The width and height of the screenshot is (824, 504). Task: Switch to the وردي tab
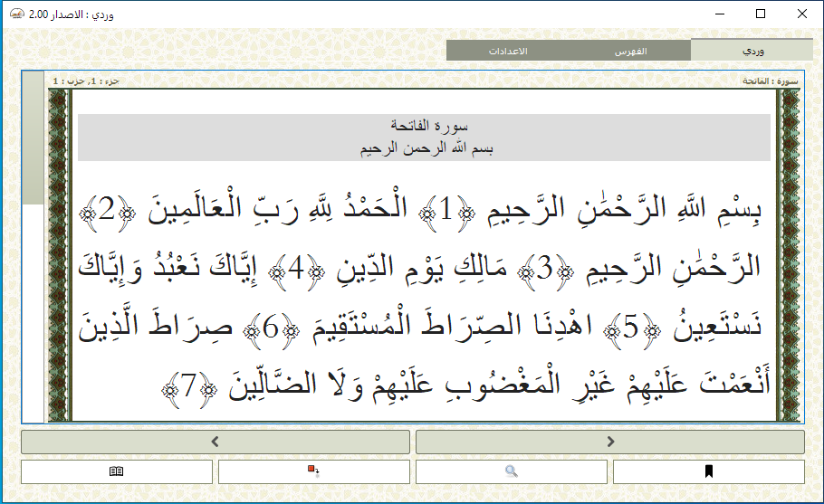coord(752,51)
